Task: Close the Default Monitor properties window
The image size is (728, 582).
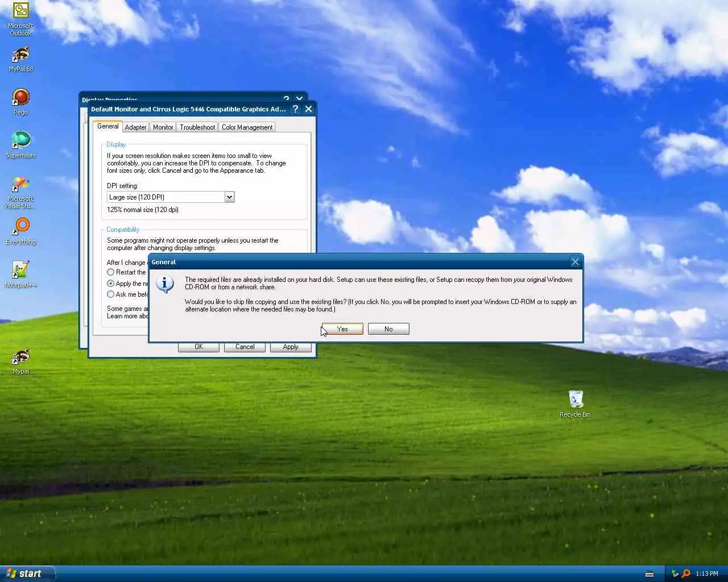Action: click(308, 109)
